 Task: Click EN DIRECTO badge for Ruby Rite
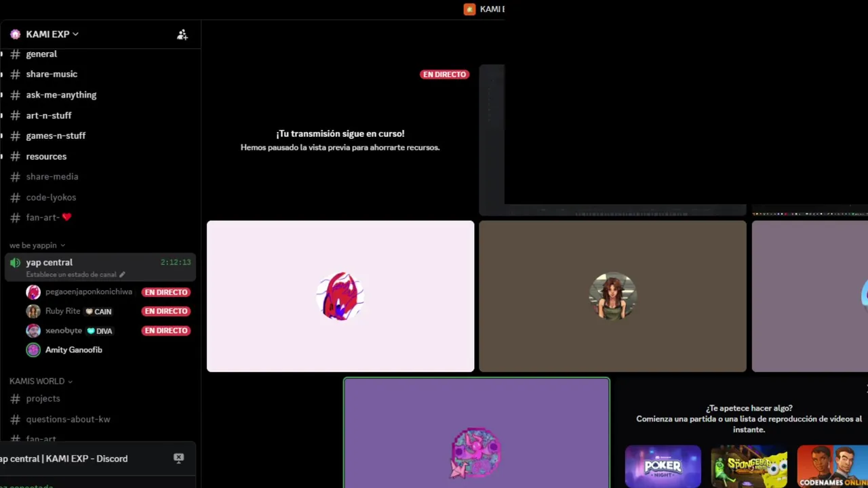click(166, 311)
